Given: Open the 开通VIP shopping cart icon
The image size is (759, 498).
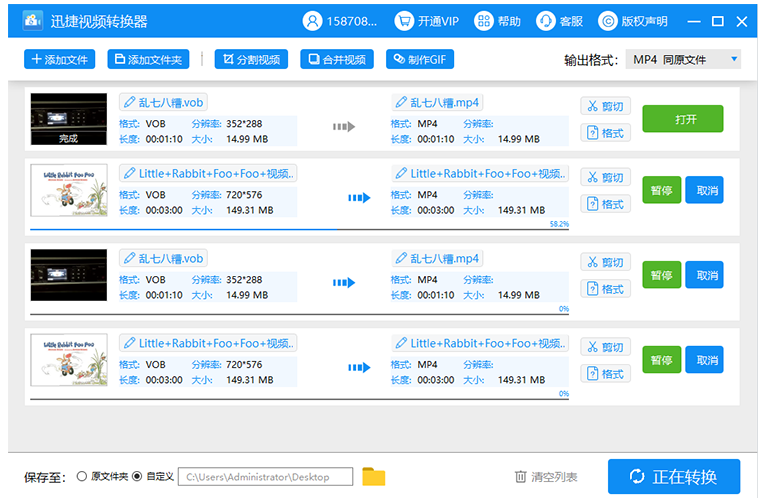Looking at the screenshot, I should point(404,20).
